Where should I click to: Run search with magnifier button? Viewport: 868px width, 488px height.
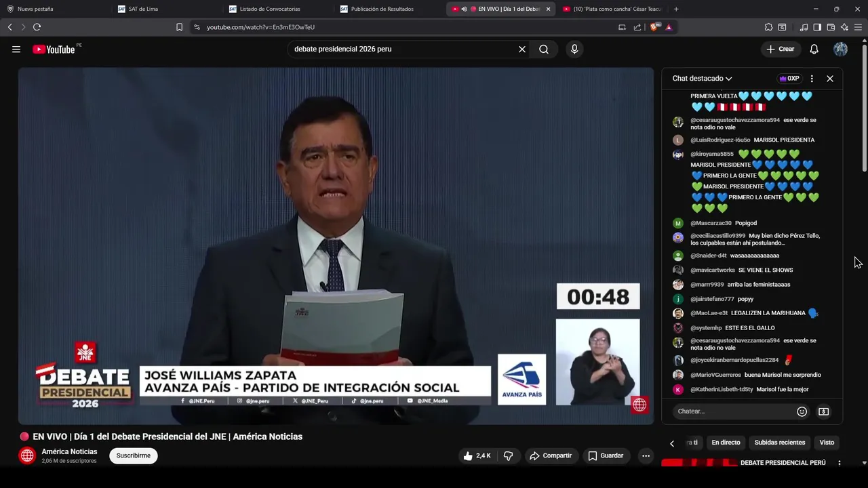point(544,49)
